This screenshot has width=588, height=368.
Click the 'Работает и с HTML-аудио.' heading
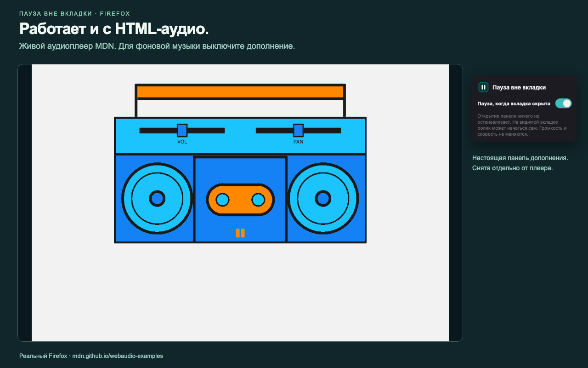[114, 29]
